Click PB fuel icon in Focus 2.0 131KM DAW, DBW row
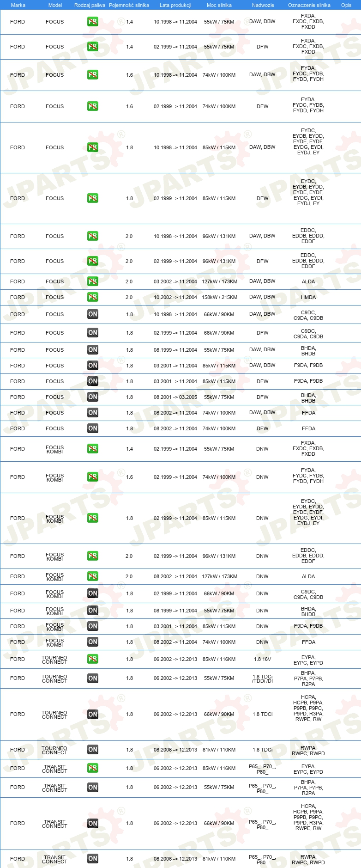 click(x=93, y=236)
